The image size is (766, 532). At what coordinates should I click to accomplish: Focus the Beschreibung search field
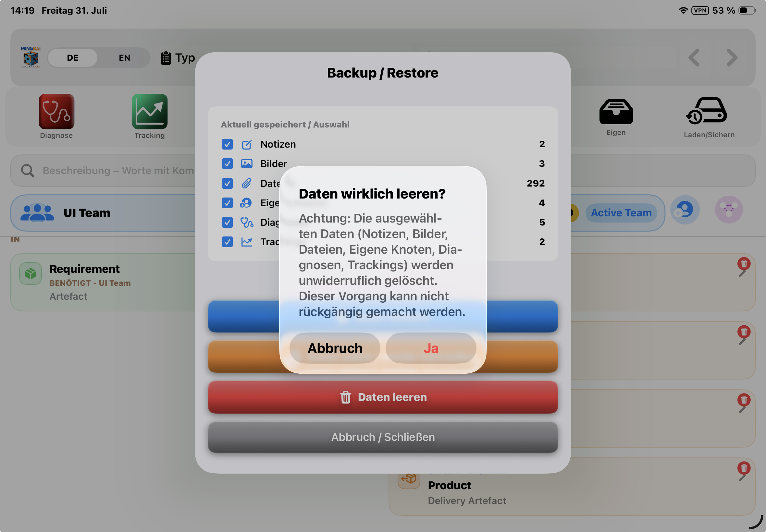[x=382, y=171]
